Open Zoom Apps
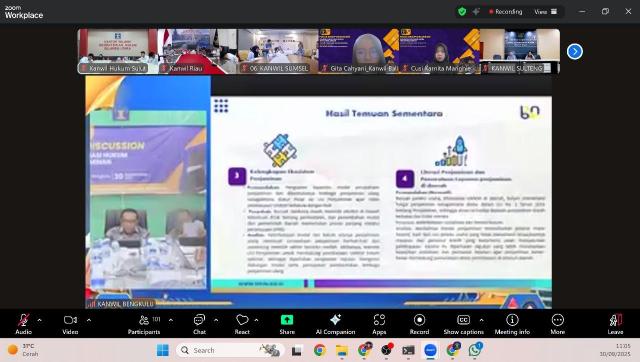 tap(379, 324)
